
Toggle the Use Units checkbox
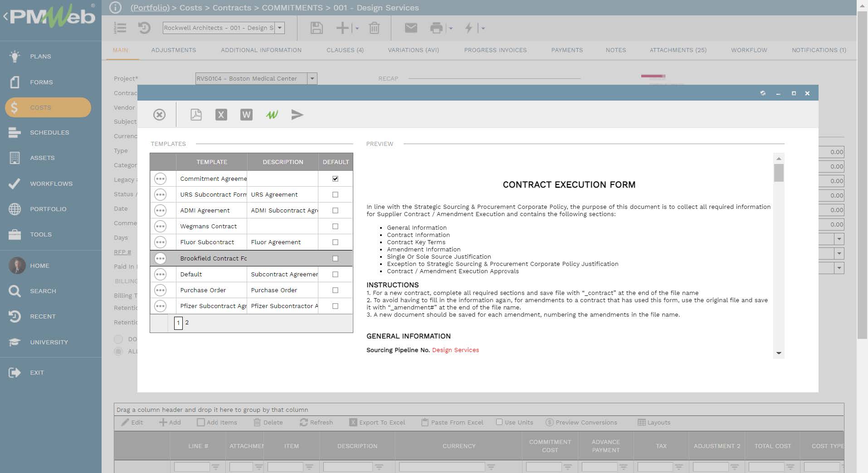499,422
